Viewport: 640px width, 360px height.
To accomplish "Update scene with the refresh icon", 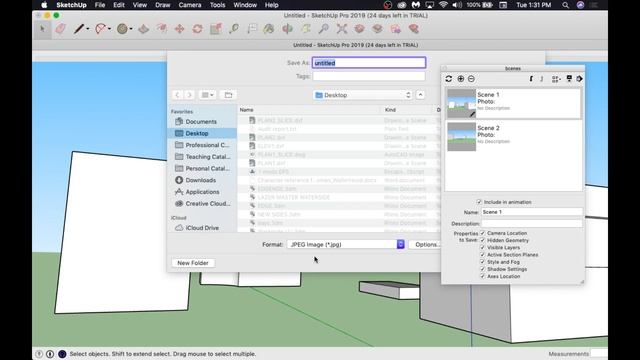I will point(449,79).
